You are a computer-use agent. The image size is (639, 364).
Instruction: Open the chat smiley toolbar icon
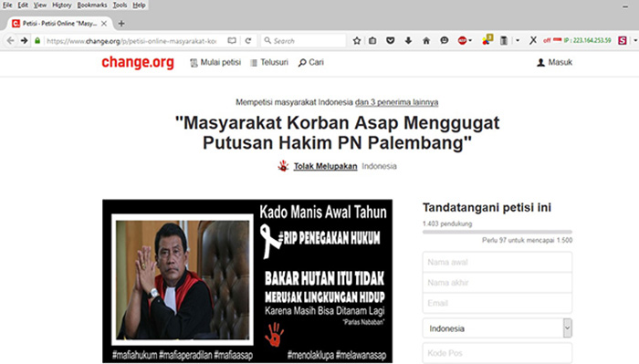445,41
